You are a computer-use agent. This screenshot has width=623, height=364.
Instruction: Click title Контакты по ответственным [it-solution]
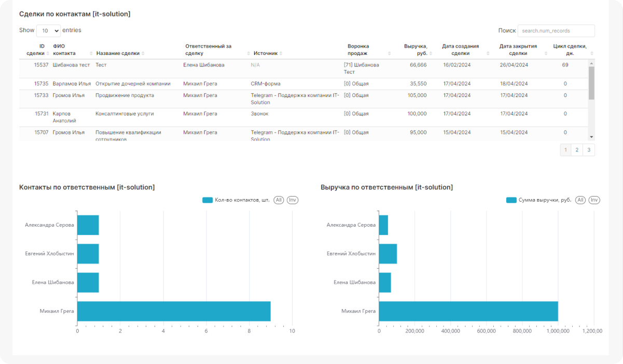tap(87, 187)
